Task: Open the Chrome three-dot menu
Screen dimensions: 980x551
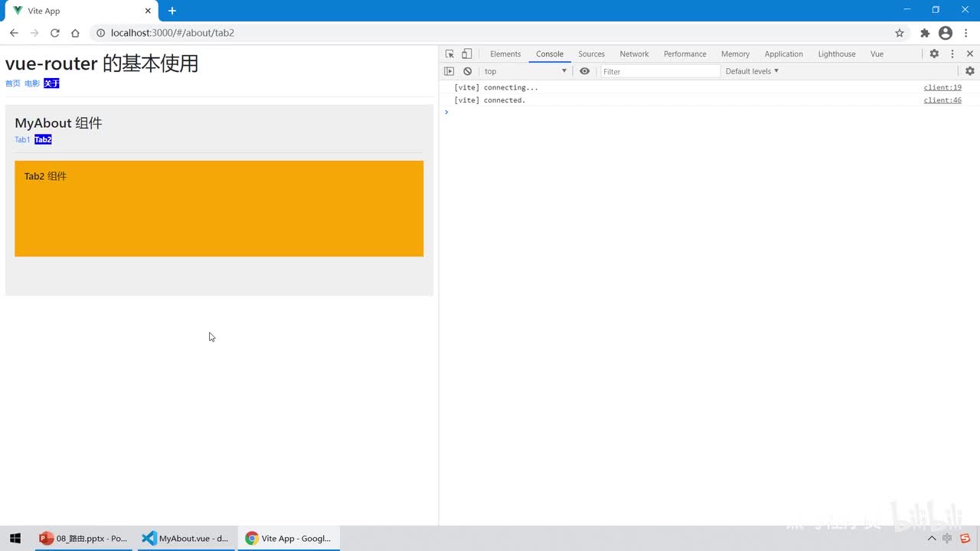Action: pyautogui.click(x=966, y=33)
